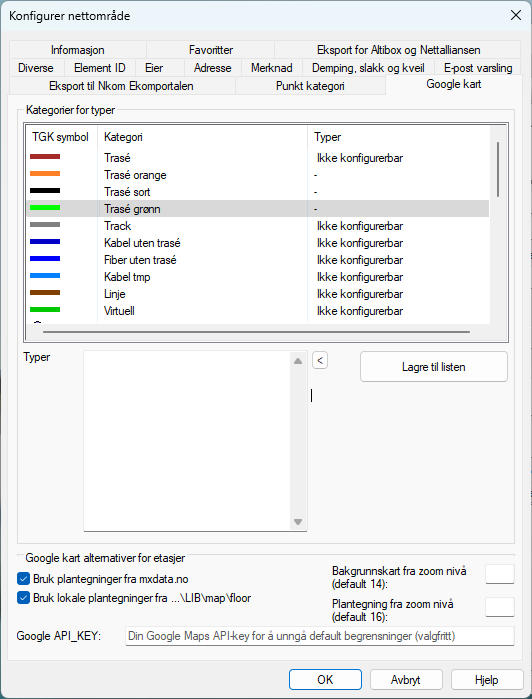
Task: Select the 'Linje' category row
Action: [x=258, y=294]
